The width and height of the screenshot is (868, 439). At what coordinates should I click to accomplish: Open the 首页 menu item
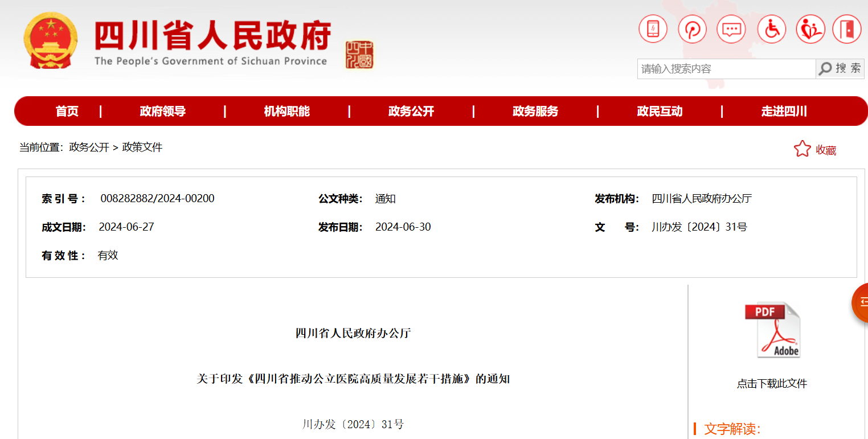point(67,112)
